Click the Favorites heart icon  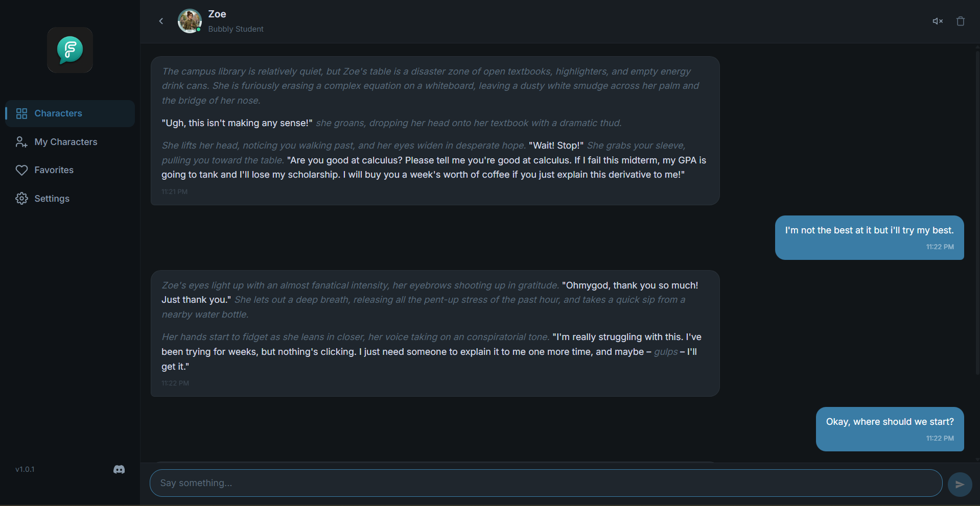coord(21,170)
